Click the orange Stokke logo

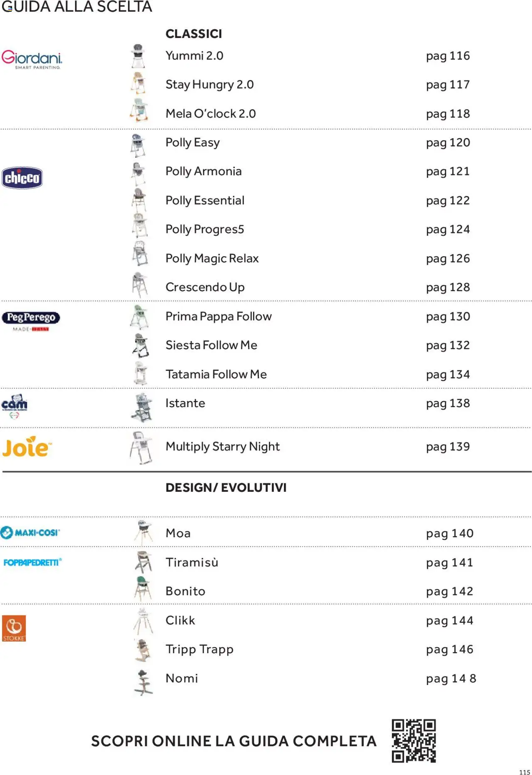point(14,628)
